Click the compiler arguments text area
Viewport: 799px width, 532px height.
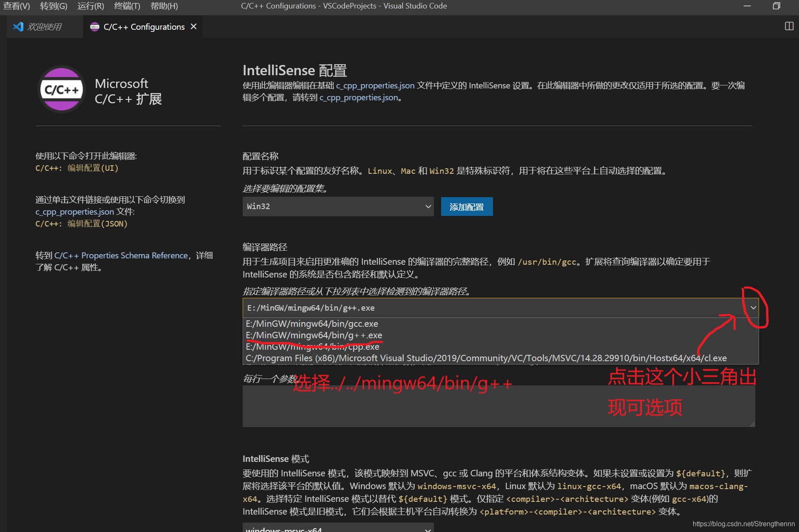click(499, 406)
